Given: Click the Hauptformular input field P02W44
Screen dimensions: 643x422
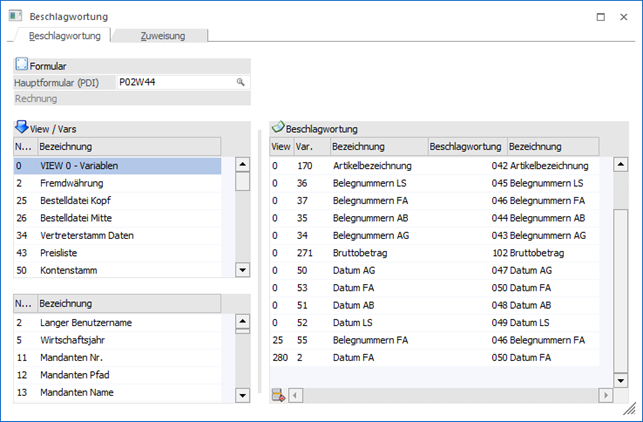Looking at the screenshot, I should (x=175, y=82).
